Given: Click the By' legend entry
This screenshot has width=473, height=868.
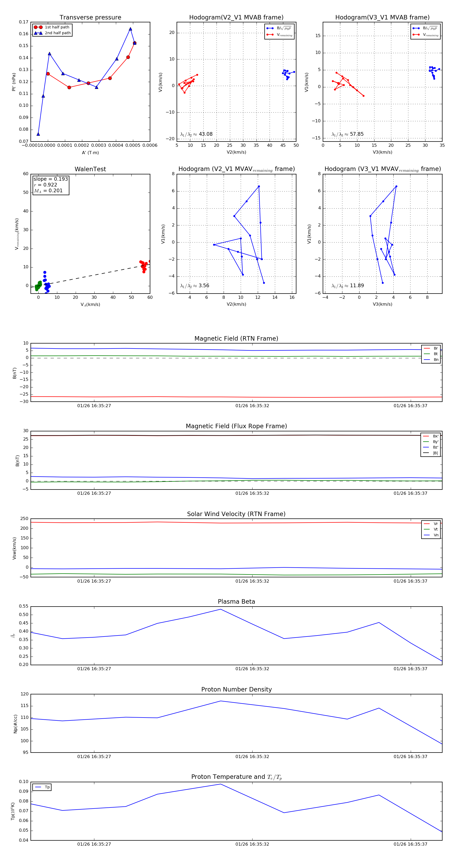Looking at the screenshot, I should pyautogui.click(x=431, y=442).
